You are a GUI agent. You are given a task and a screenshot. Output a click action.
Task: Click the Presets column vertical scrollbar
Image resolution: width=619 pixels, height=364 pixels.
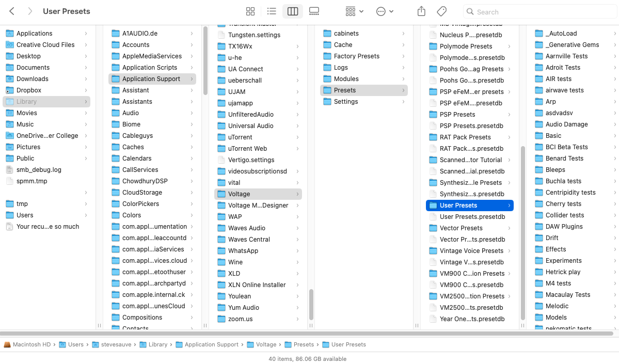point(522,233)
